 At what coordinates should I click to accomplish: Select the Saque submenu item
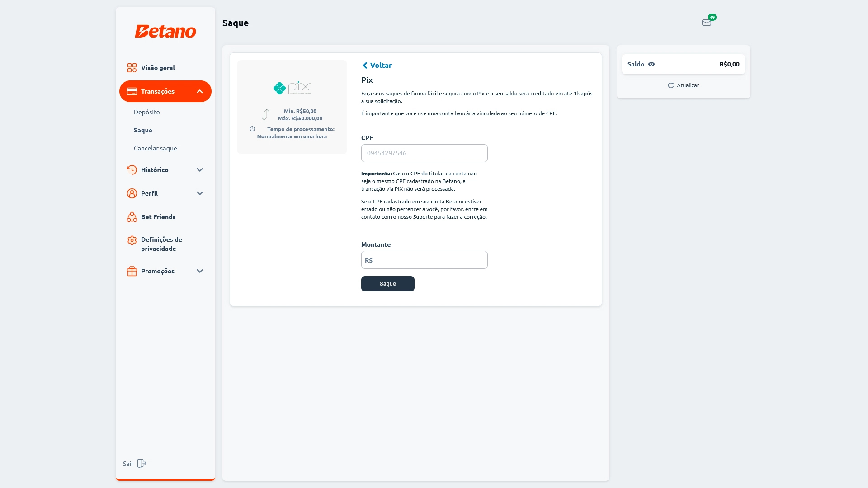click(x=143, y=130)
